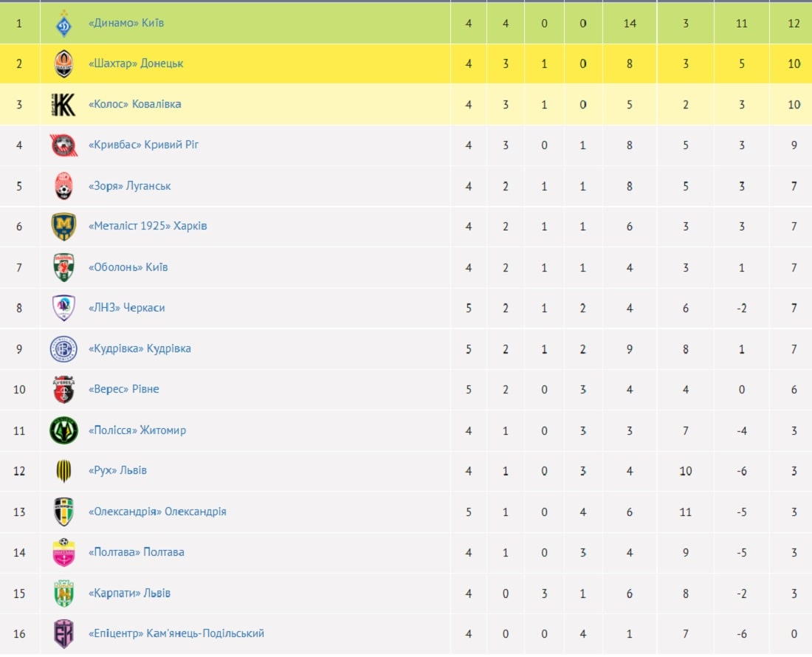Image resolution: width=812 pixels, height=657 pixels.
Task: Click the Epitsentr purple club crest
Action: coord(63,633)
